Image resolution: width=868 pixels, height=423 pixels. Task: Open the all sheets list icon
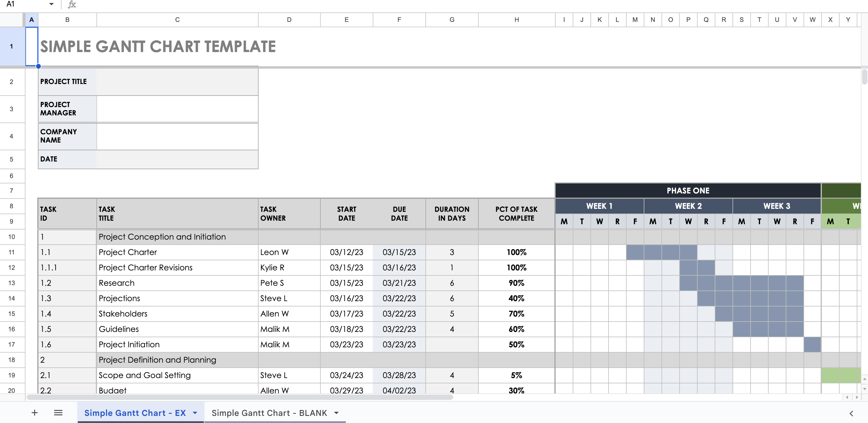click(x=58, y=413)
